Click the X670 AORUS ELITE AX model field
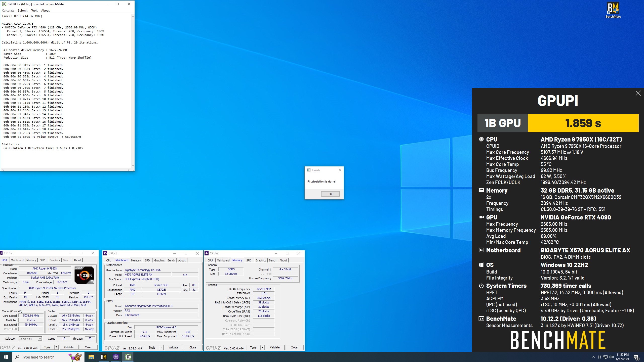This screenshot has width=644, height=362. (x=147, y=275)
